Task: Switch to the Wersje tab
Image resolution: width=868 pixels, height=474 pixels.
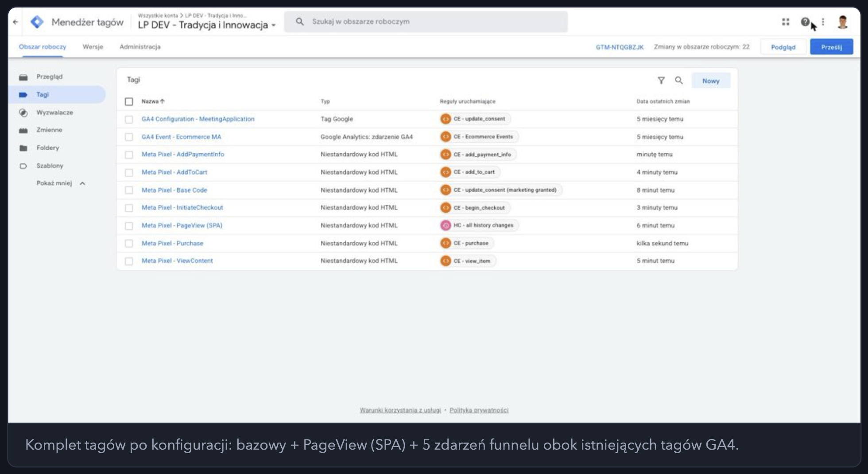Action: 93,47
